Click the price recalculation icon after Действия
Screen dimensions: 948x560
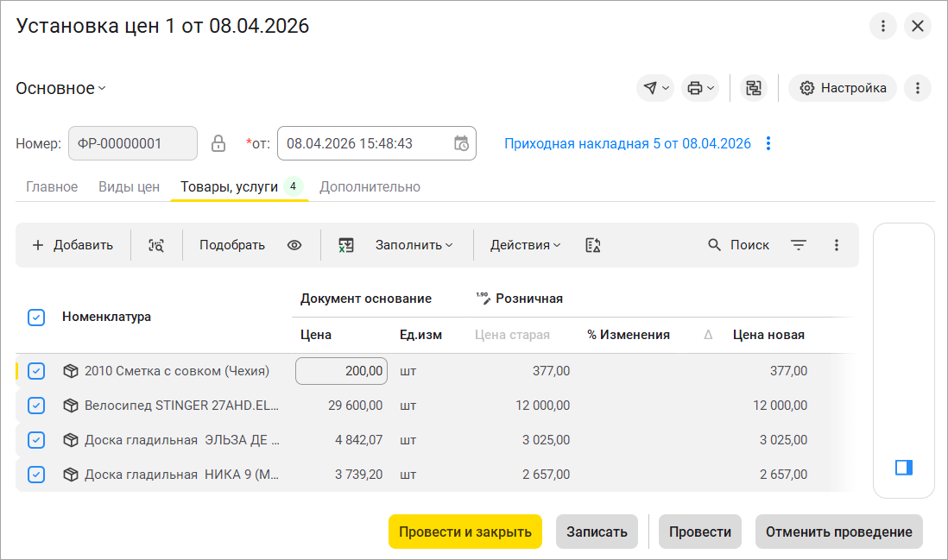click(x=592, y=245)
